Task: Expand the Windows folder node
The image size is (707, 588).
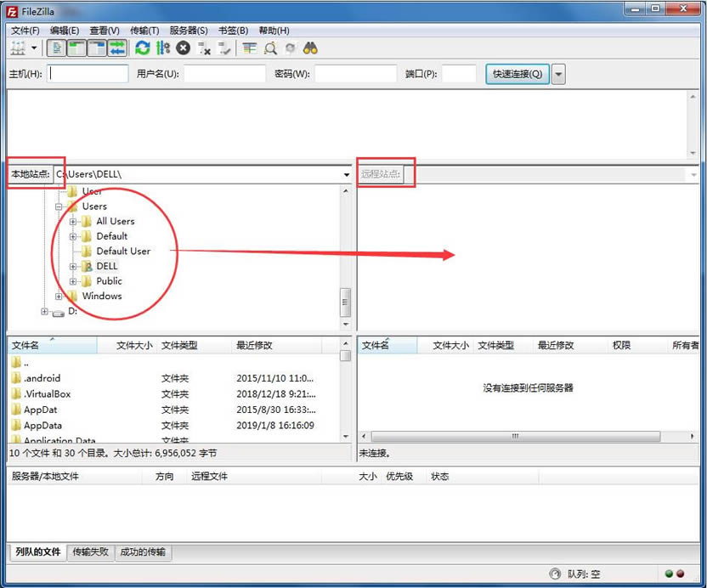Action: pyautogui.click(x=59, y=297)
